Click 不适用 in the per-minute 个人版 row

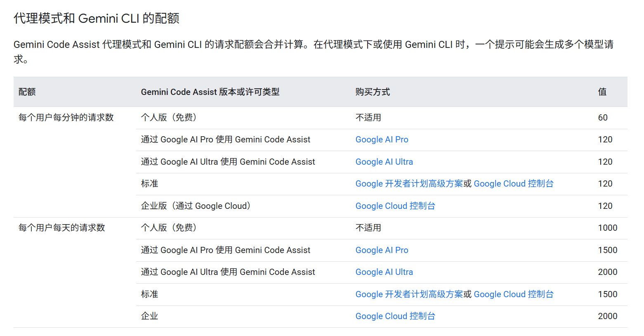point(368,118)
